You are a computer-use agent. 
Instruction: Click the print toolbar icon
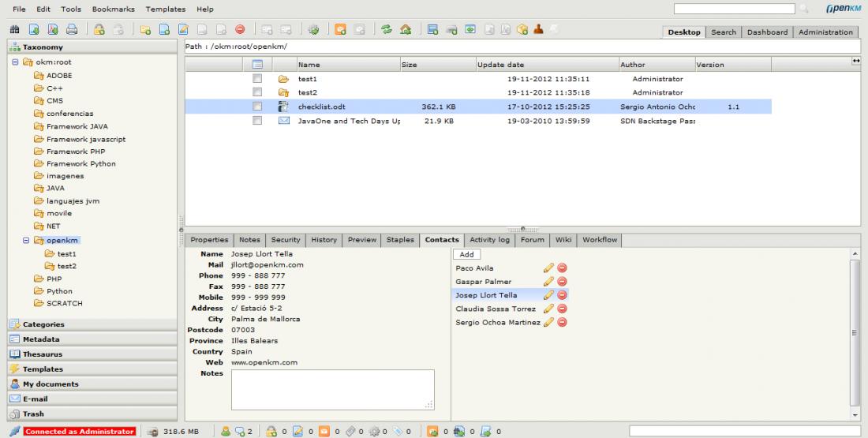click(x=71, y=29)
